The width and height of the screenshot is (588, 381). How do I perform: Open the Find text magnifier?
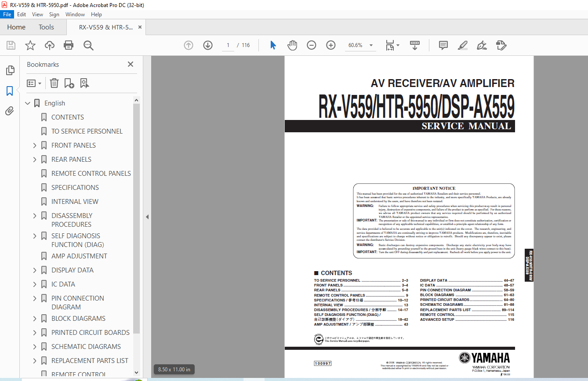pyautogui.click(x=88, y=45)
